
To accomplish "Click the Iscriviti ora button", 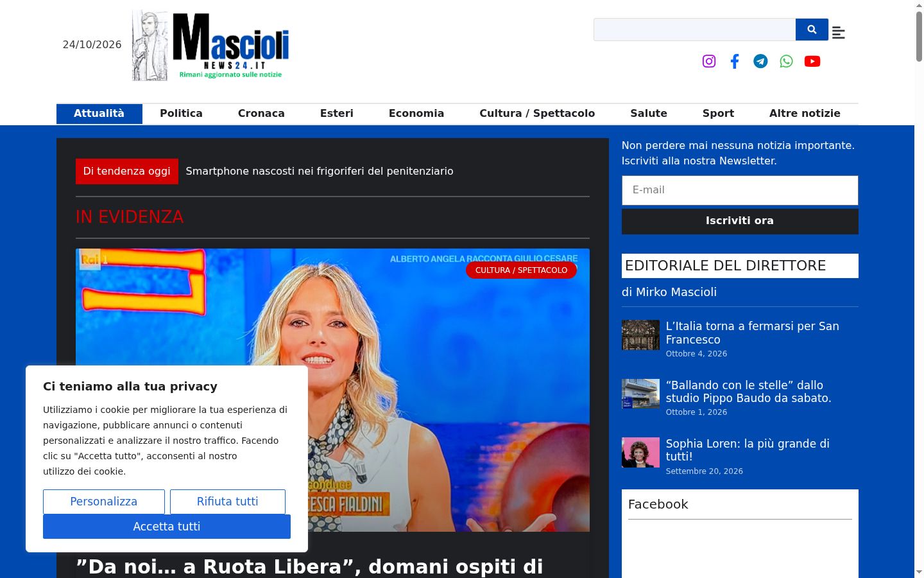I will click(740, 221).
